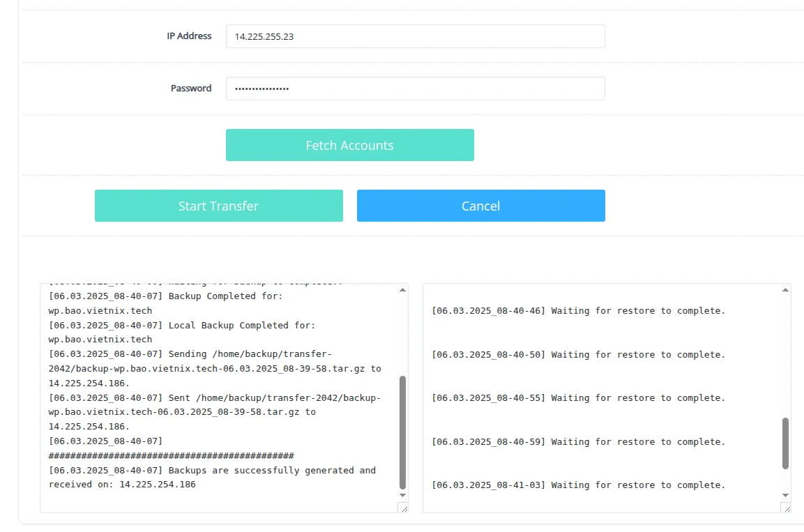
Task: Click the down arrow of right log scrollbar
Action: click(785, 495)
